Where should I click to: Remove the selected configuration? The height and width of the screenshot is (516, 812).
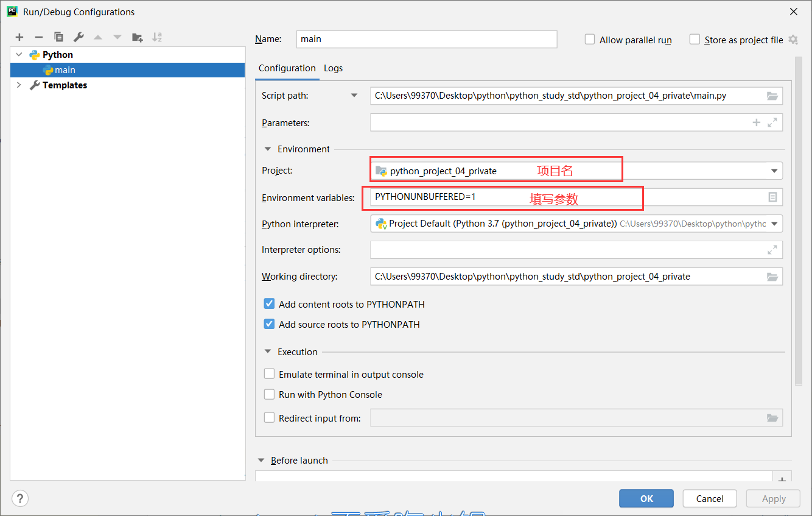pyautogui.click(x=38, y=37)
